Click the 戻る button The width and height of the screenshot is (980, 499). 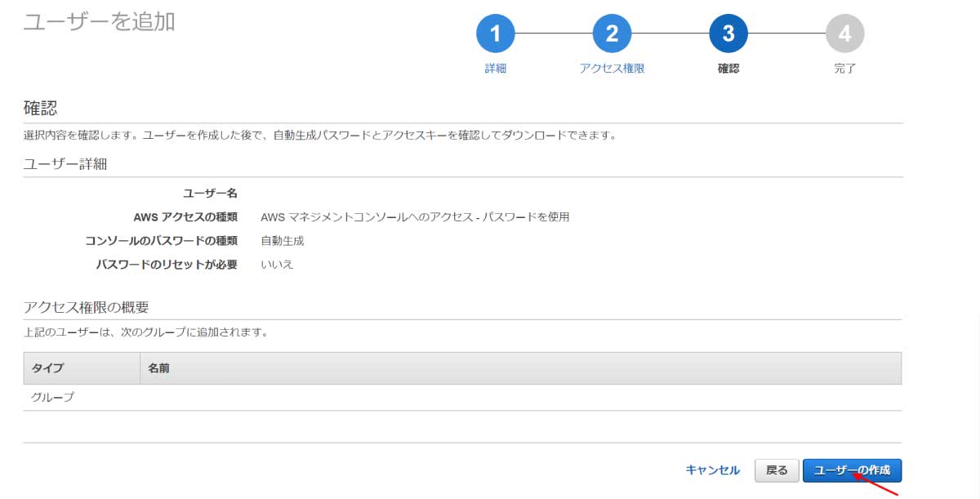click(x=776, y=470)
